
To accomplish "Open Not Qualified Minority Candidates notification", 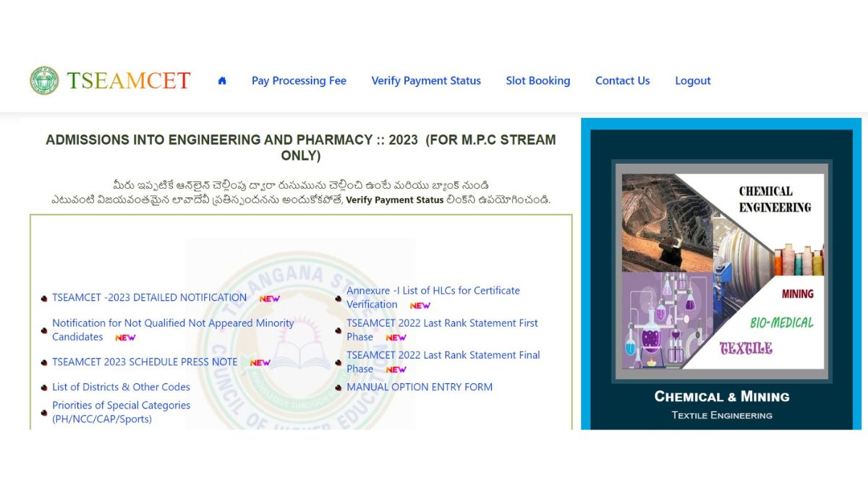I will pyautogui.click(x=173, y=323).
